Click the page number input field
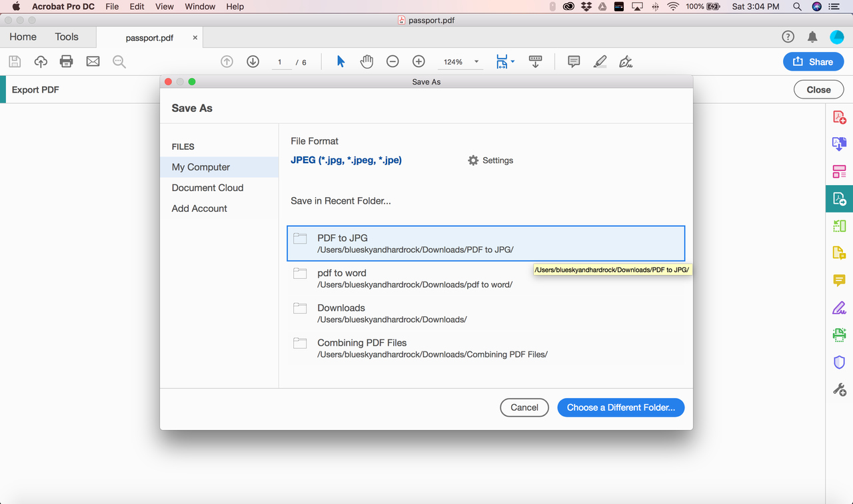 point(281,62)
